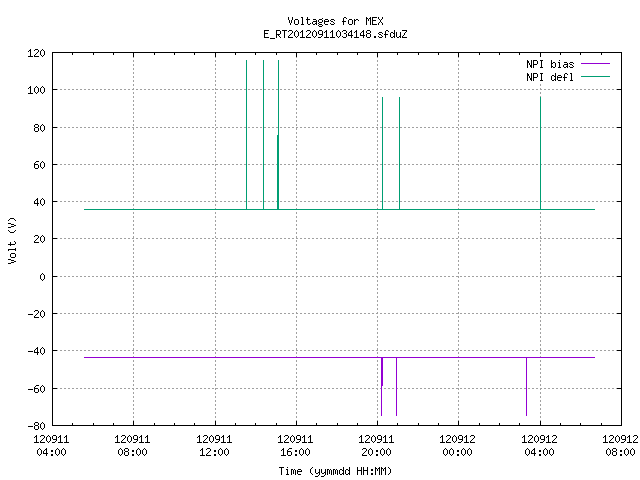The height and width of the screenshot is (480, 640).
Task: Click the y-axis tick label -40
Action: click(x=36, y=351)
